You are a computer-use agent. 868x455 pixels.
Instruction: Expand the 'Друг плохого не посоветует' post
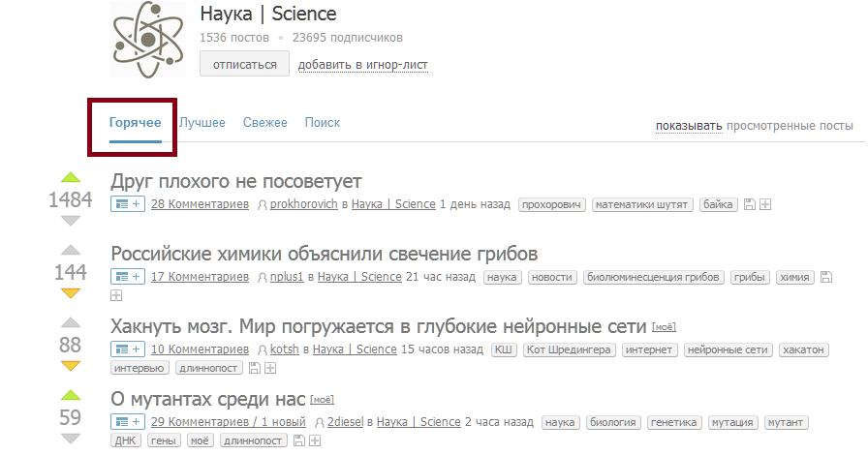tap(128, 204)
